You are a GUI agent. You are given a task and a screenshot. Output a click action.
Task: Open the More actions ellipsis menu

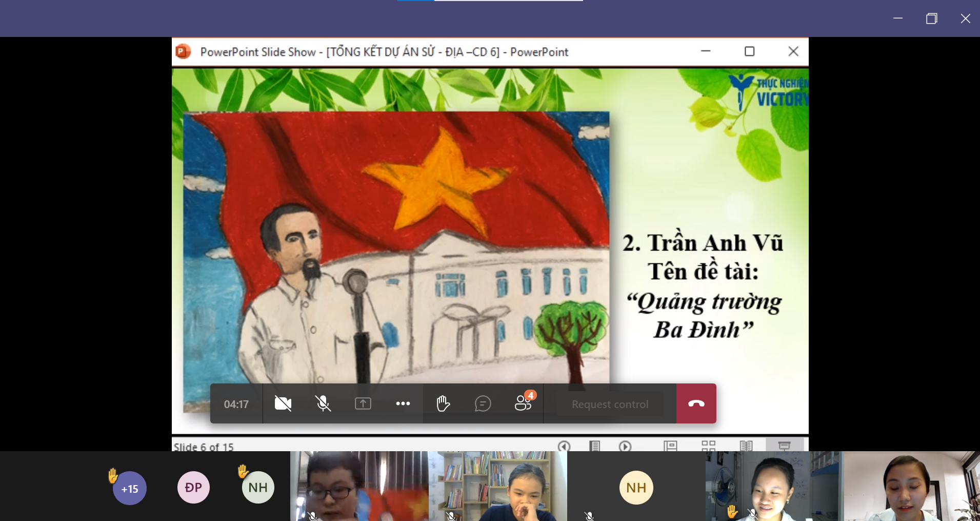[x=403, y=404]
